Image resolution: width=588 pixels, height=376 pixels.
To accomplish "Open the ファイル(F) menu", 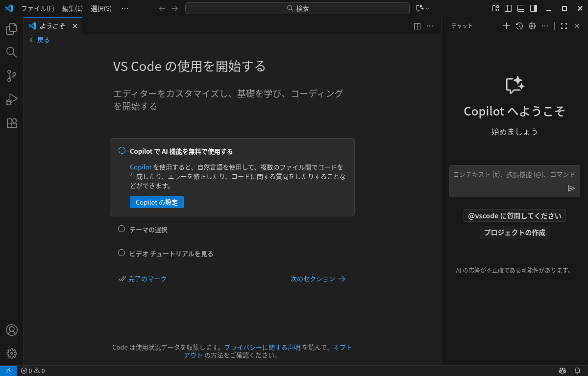I will (38, 8).
